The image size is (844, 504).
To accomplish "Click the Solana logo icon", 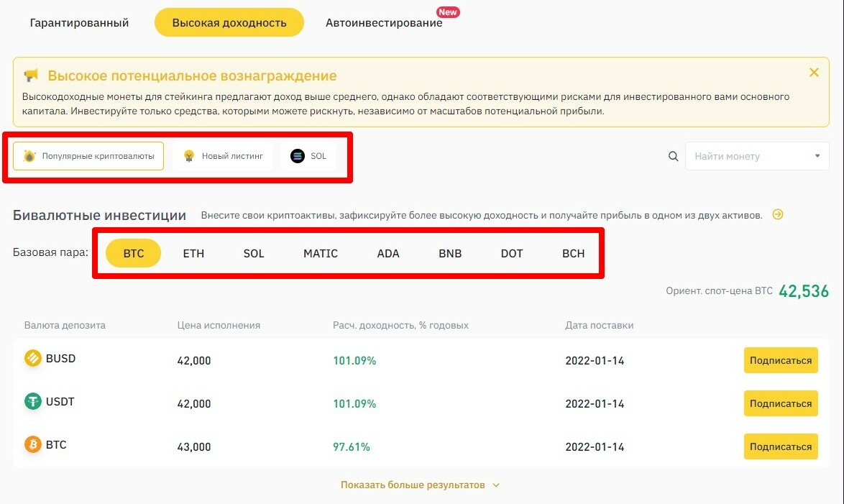I will pos(298,156).
